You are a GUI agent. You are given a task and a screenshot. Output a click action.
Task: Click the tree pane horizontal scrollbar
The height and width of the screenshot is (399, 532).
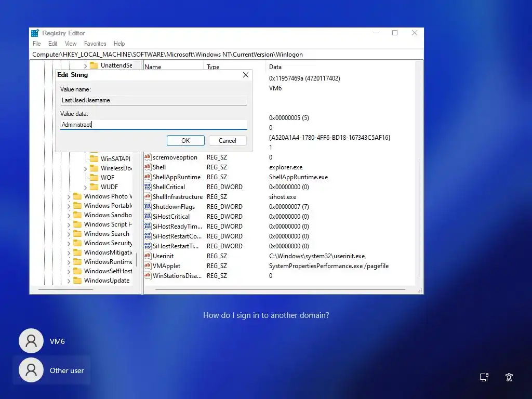click(x=65, y=290)
